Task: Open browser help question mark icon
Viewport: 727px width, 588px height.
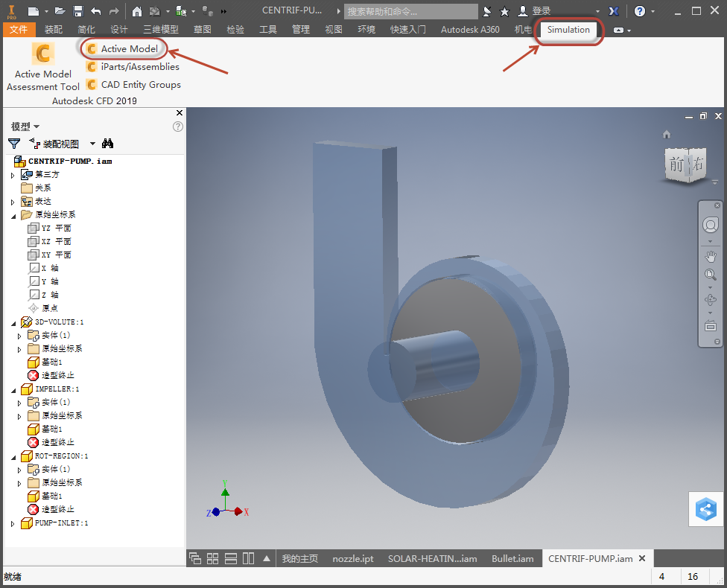Action: click(177, 127)
